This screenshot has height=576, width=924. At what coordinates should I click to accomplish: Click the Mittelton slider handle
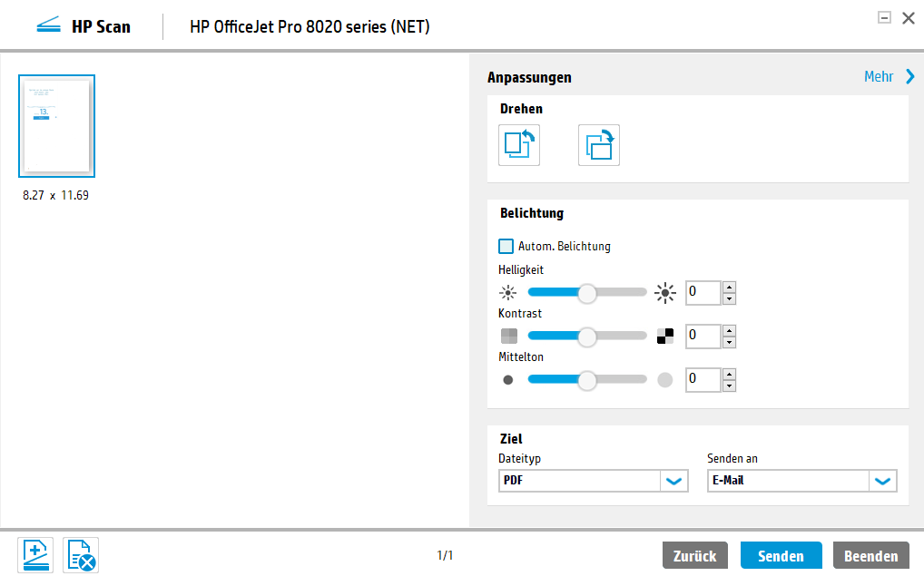(587, 379)
